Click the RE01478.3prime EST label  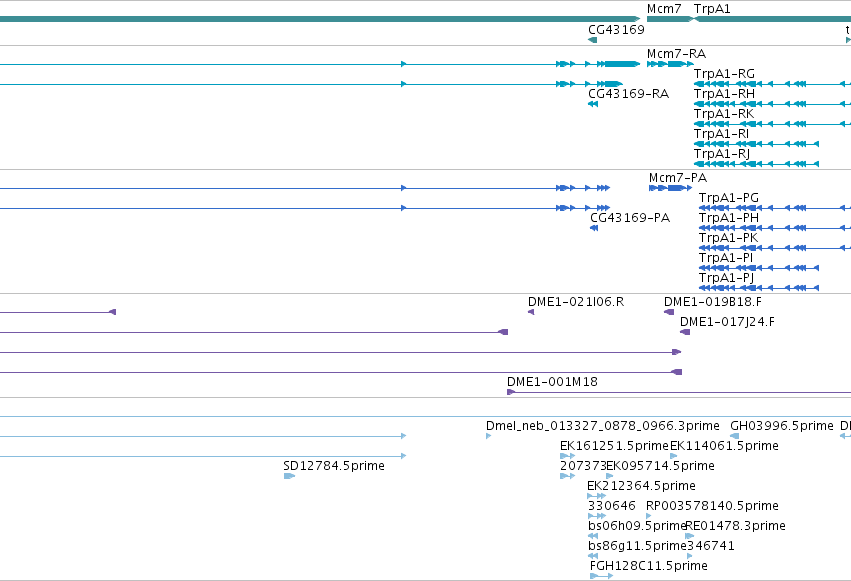pos(736,526)
